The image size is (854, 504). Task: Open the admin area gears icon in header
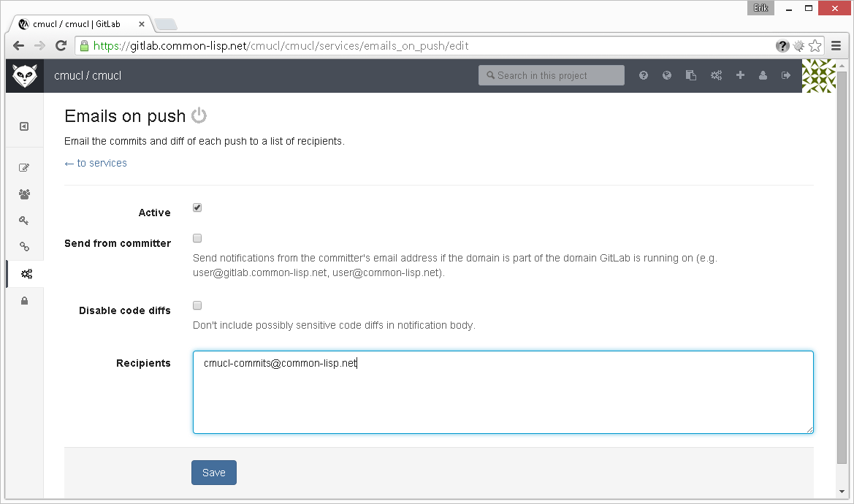(716, 75)
